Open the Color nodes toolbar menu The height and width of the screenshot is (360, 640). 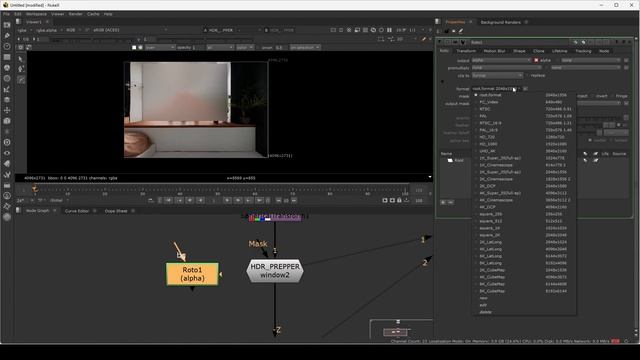(7, 68)
